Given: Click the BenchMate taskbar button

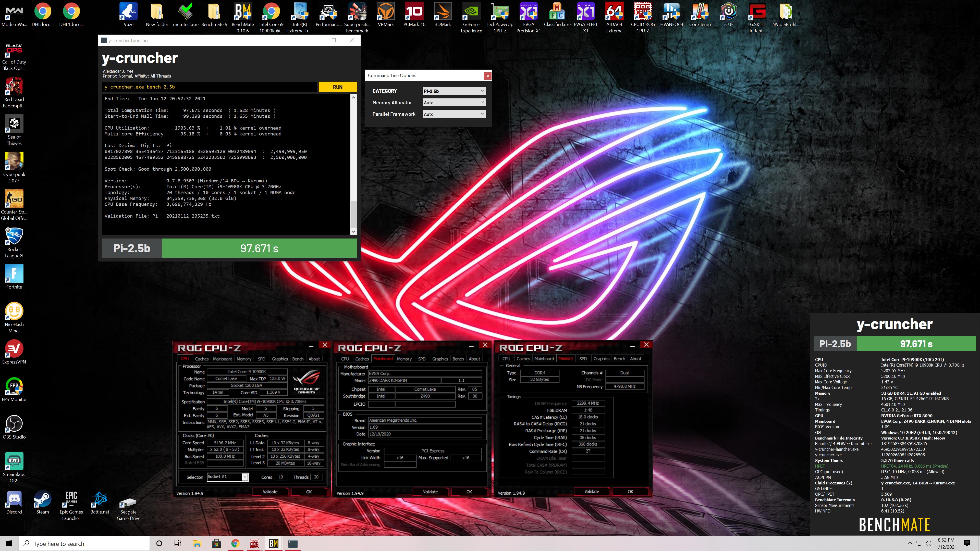Looking at the screenshot, I should [x=274, y=543].
